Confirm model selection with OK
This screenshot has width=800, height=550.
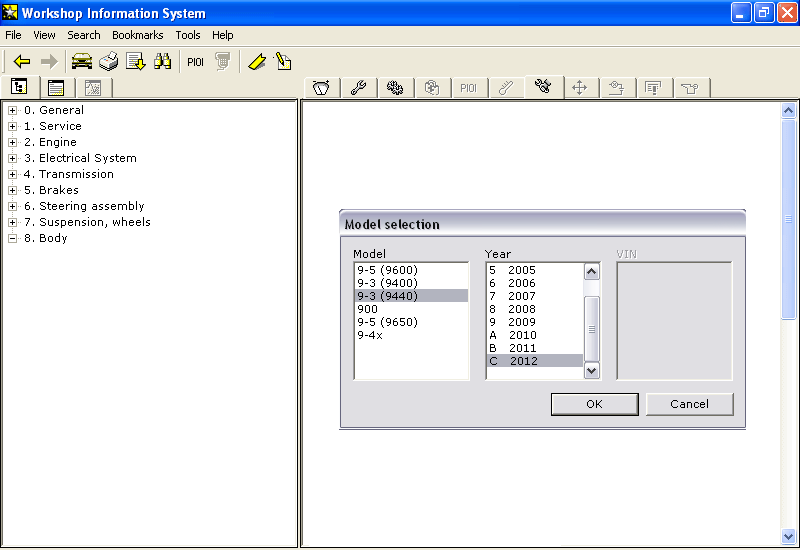click(x=594, y=404)
